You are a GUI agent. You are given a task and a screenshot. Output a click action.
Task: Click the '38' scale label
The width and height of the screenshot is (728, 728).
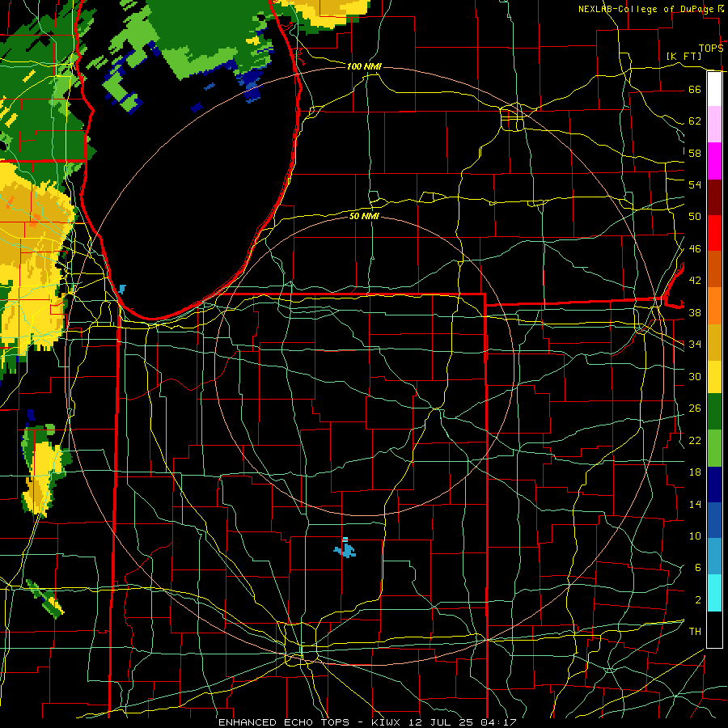click(x=695, y=313)
